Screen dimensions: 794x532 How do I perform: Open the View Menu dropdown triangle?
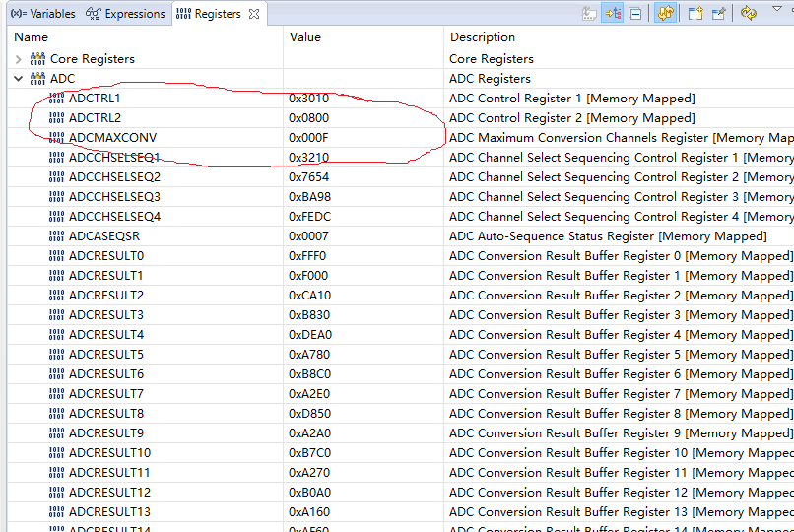pos(777,9)
